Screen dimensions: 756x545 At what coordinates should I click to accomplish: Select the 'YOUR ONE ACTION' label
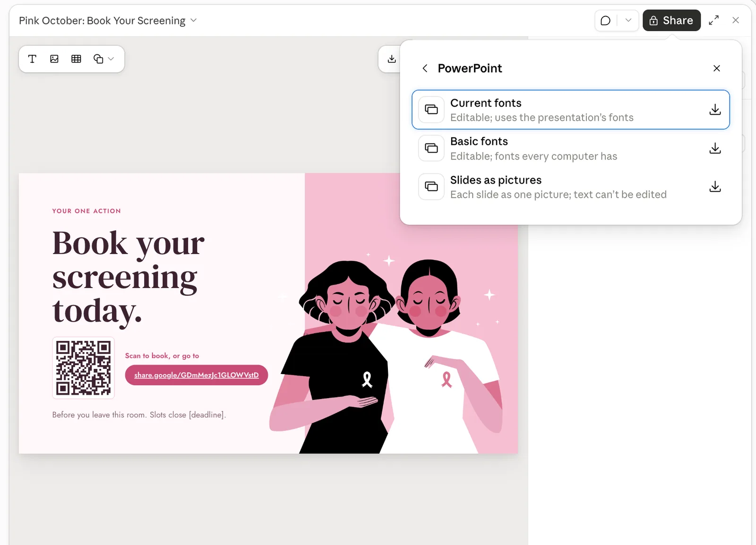(86, 211)
